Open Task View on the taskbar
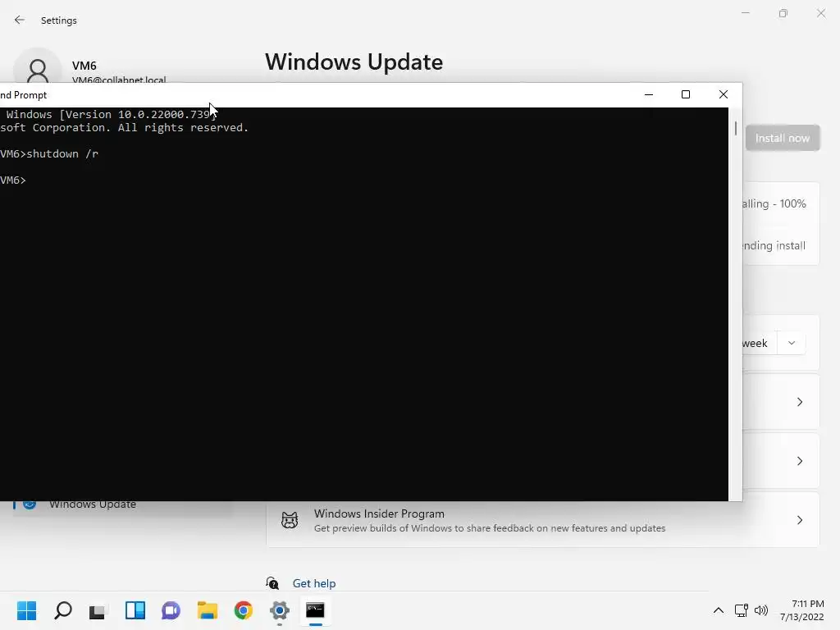Image resolution: width=840 pixels, height=630 pixels. (98, 610)
